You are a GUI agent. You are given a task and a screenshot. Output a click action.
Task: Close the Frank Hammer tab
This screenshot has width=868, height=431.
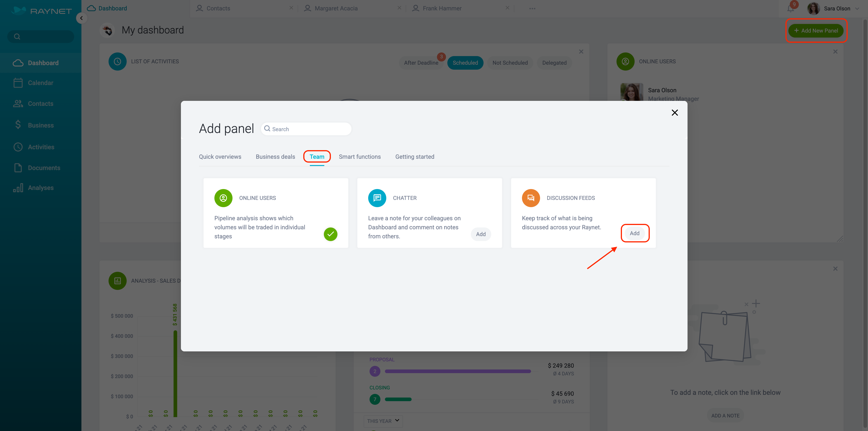point(508,8)
